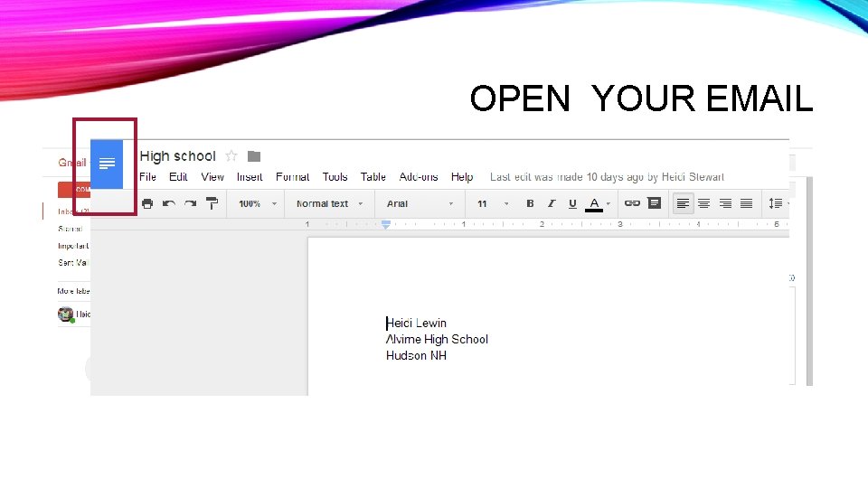Undo the last action with the undo arrow
Screen dimensions: 868x488
[169, 203]
